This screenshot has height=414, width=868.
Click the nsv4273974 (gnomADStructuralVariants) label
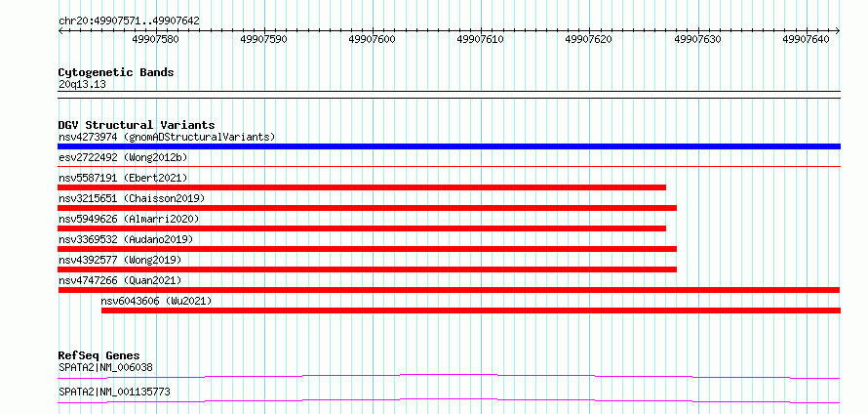pyautogui.click(x=167, y=137)
